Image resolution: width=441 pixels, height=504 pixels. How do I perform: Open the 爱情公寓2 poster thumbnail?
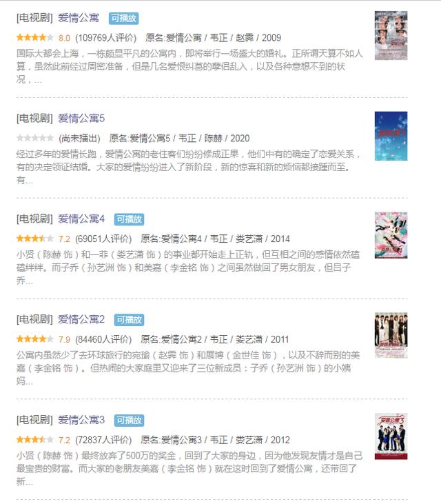coord(391,336)
